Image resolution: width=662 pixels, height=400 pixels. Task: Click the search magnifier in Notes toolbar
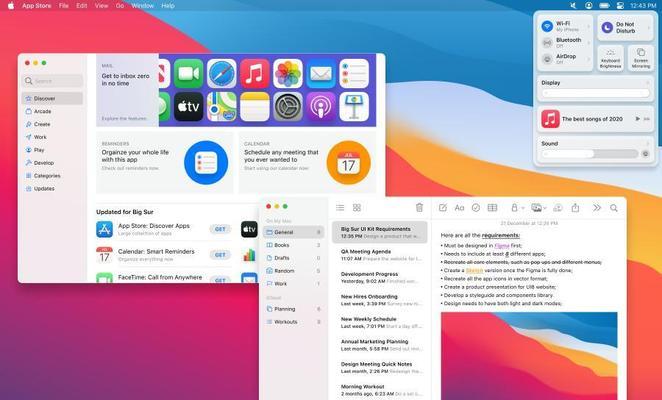click(614, 207)
